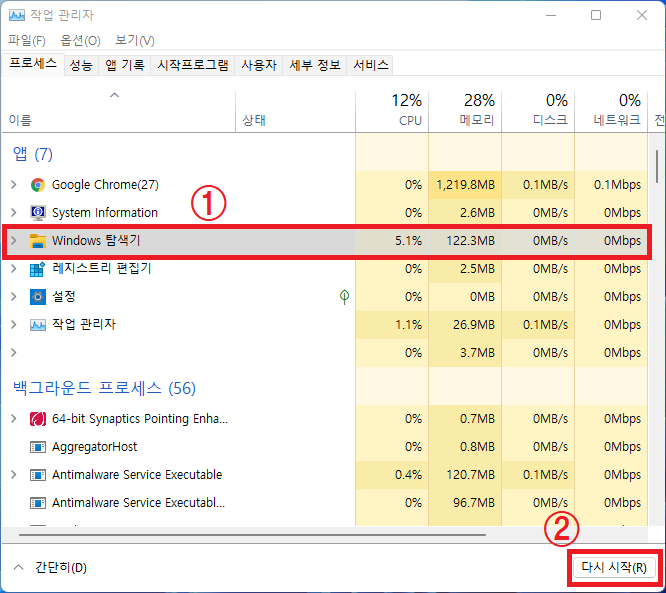Click the 122.3MB memory cell
666x593 pixels.
pyautogui.click(x=465, y=241)
